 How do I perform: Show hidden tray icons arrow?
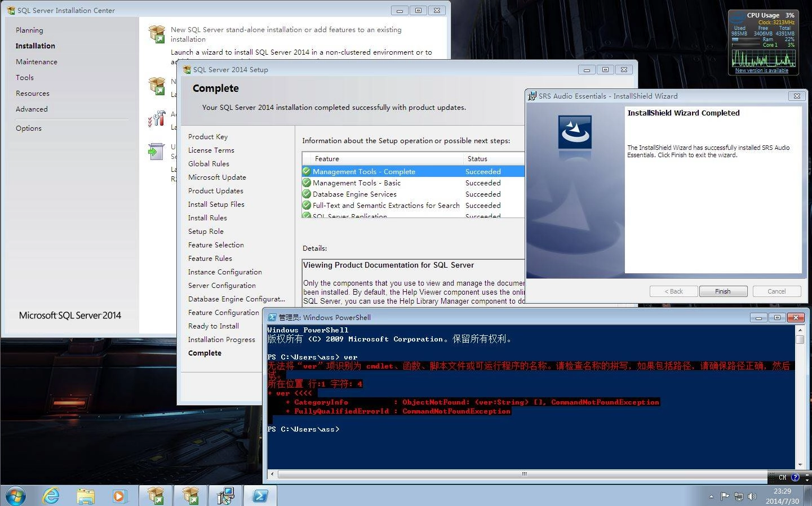tap(711, 496)
